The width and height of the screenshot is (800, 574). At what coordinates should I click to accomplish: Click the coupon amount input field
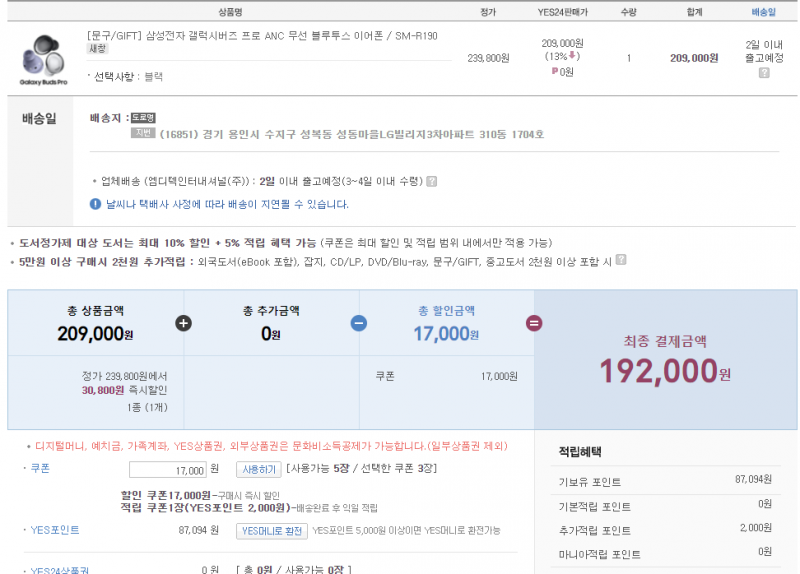(168, 470)
